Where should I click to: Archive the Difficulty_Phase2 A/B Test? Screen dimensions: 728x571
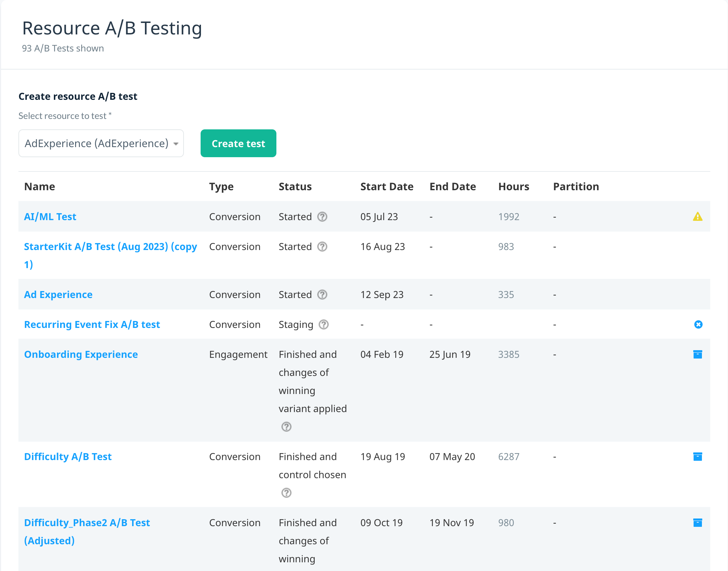coord(697,523)
